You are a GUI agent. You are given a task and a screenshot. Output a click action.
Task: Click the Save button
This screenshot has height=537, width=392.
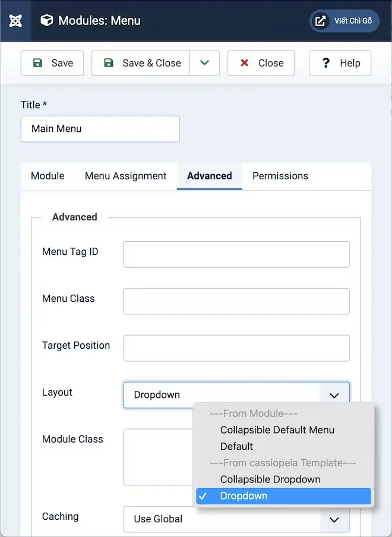[52, 63]
